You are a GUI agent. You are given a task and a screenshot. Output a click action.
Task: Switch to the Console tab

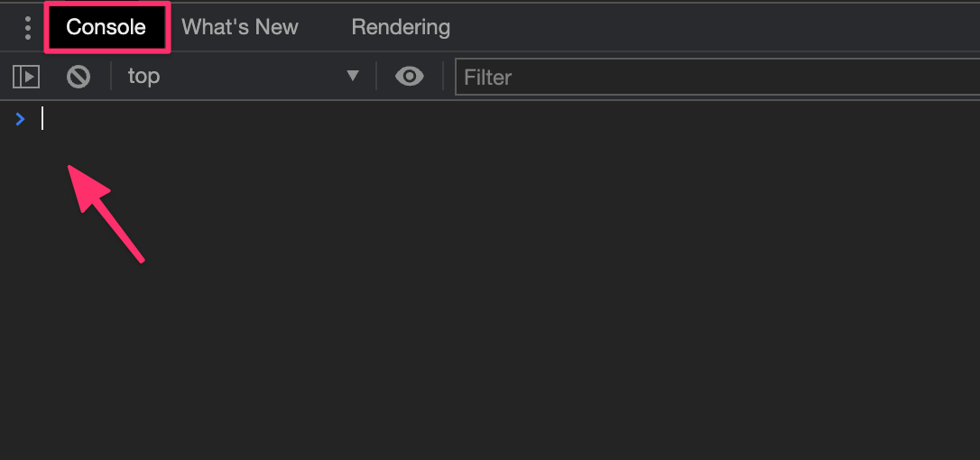(x=106, y=27)
